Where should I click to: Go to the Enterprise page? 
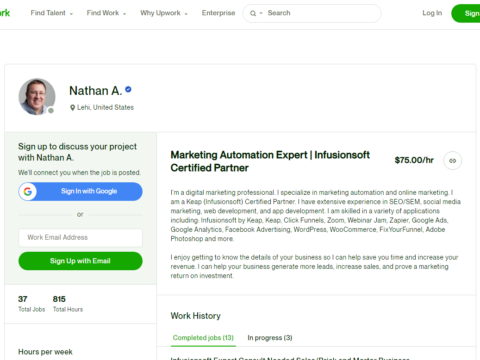click(x=218, y=13)
